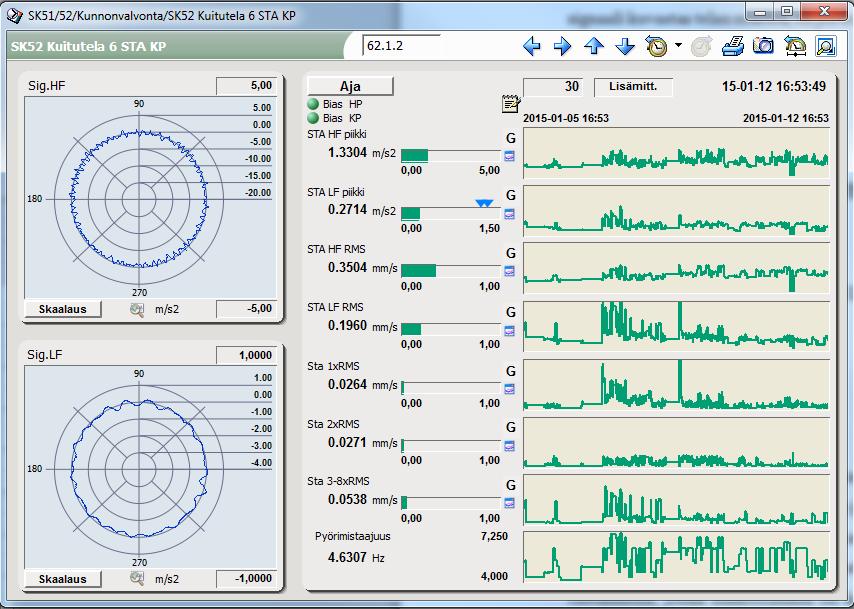The width and height of the screenshot is (854, 609).
Task: Click the greyed-out refresh clock icon
Action: pyautogui.click(x=702, y=46)
